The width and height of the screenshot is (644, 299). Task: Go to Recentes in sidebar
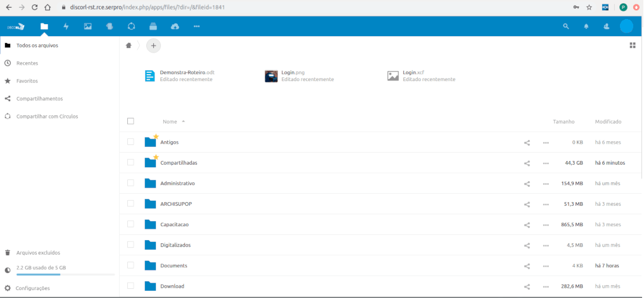[x=27, y=63]
